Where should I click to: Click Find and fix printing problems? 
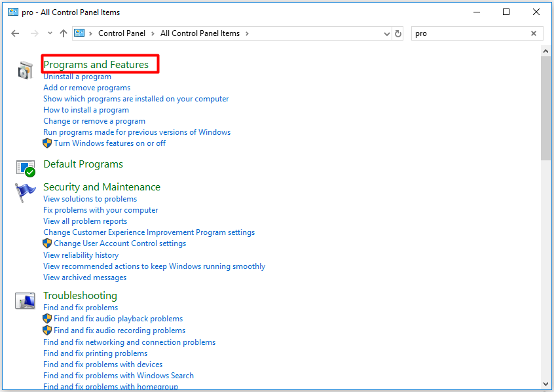point(95,353)
